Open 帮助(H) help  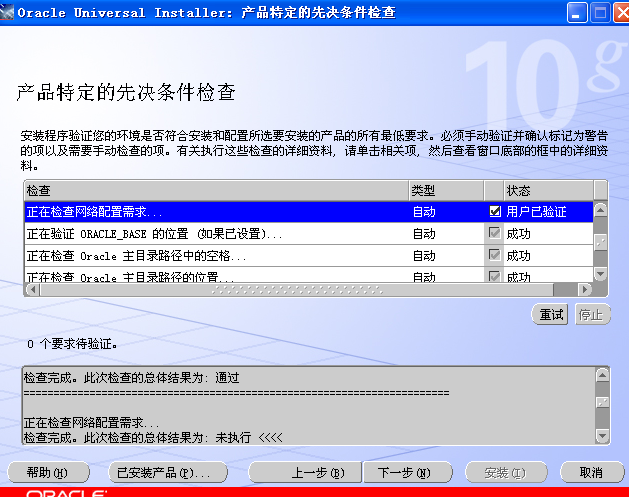[x=48, y=473]
